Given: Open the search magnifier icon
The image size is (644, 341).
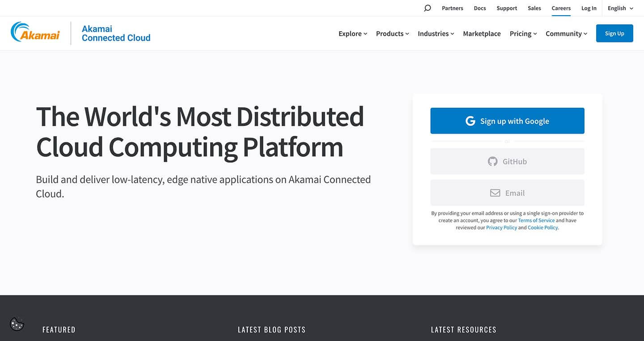Looking at the screenshot, I should point(427,8).
